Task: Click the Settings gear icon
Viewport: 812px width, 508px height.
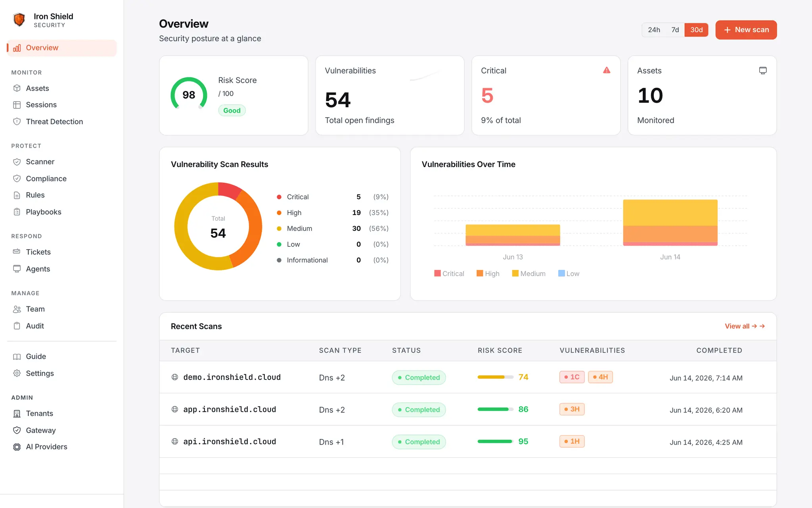Action: click(17, 373)
